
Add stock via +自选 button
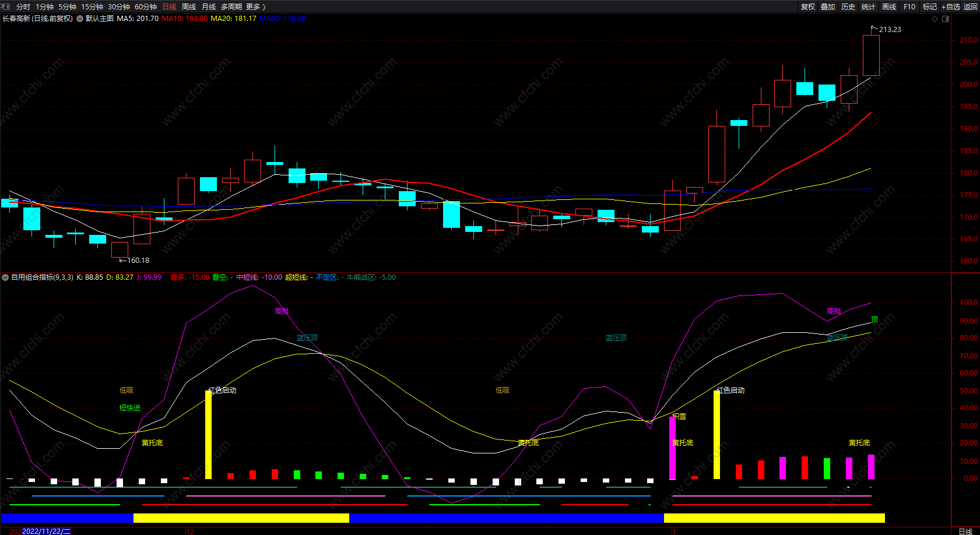(x=950, y=6)
